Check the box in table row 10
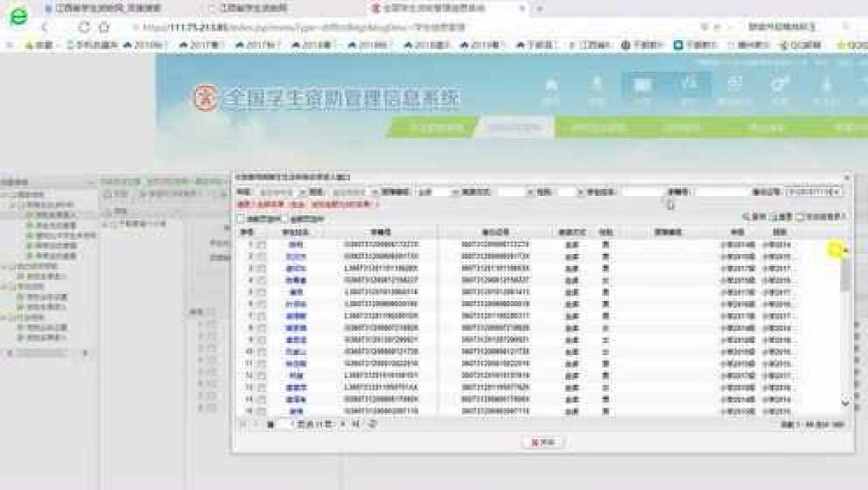The height and width of the screenshot is (490, 868). coord(261,352)
